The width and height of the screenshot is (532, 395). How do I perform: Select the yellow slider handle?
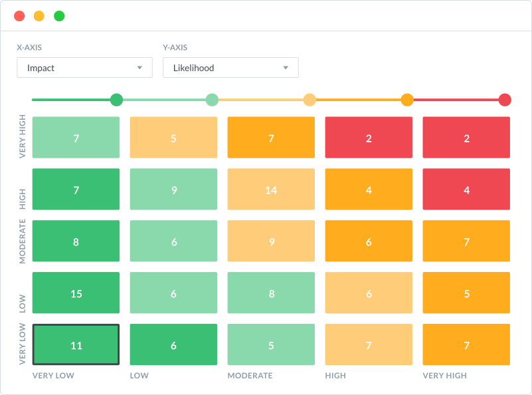click(x=310, y=100)
